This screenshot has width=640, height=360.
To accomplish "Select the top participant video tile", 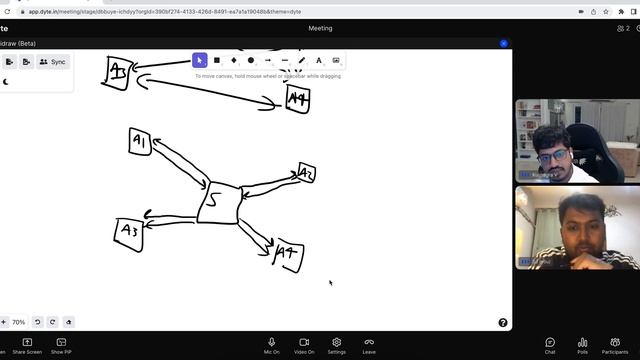I will point(578,141).
